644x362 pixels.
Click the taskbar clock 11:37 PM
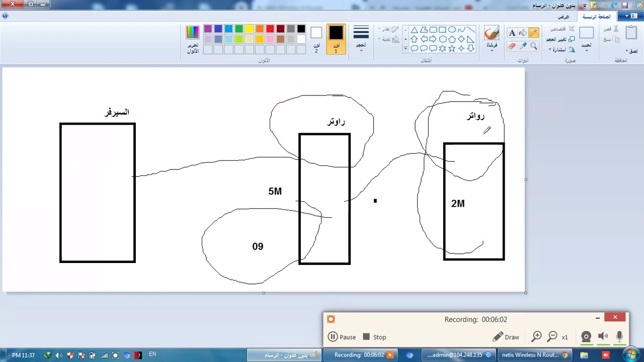click(24, 355)
